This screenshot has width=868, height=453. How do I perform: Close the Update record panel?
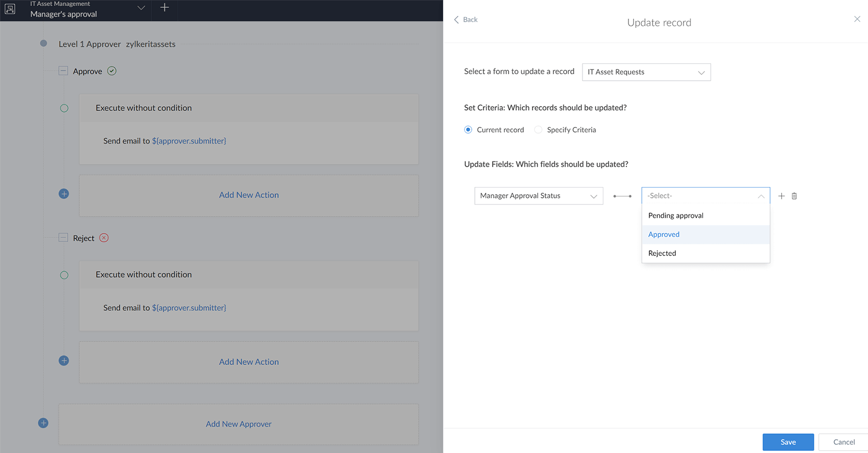tap(857, 19)
